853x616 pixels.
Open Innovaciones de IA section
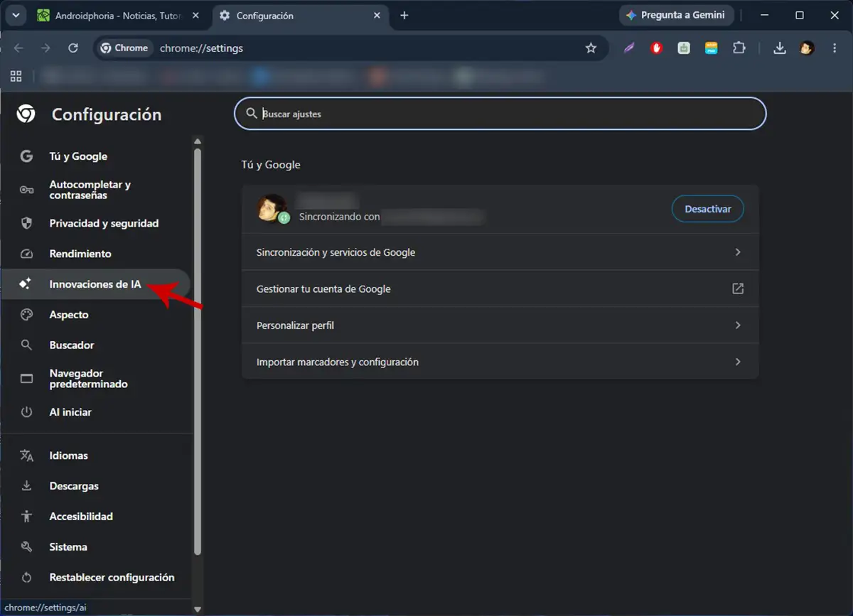pyautogui.click(x=96, y=284)
